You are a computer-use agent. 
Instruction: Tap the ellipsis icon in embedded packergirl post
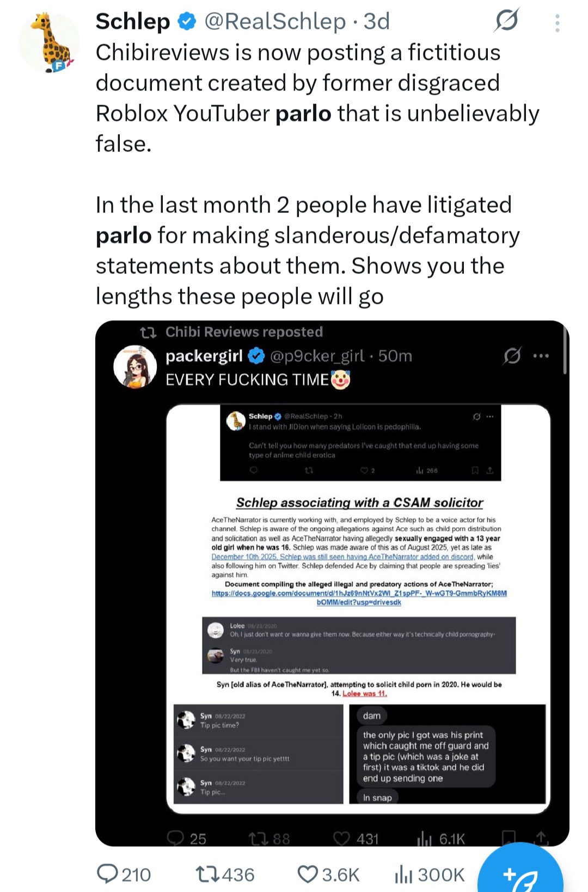541,356
